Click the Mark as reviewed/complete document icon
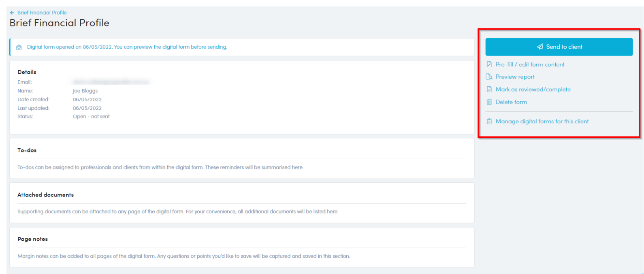Screen dimensions: 644x274 tap(489, 89)
